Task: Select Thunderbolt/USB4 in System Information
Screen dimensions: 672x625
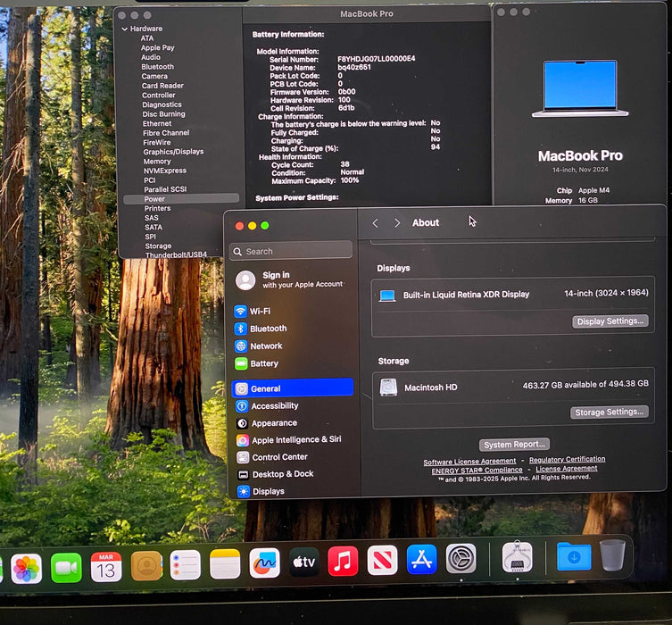Action: 176,255
